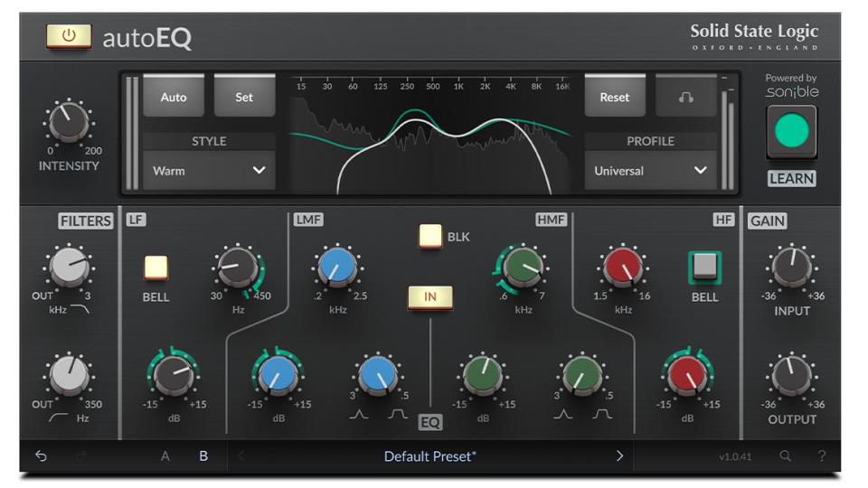Click the output level meter

tap(728, 136)
